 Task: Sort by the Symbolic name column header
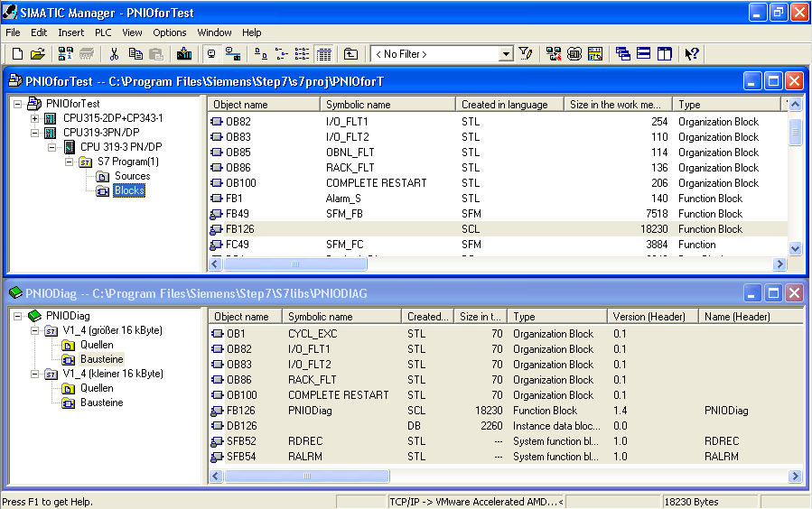(x=358, y=105)
